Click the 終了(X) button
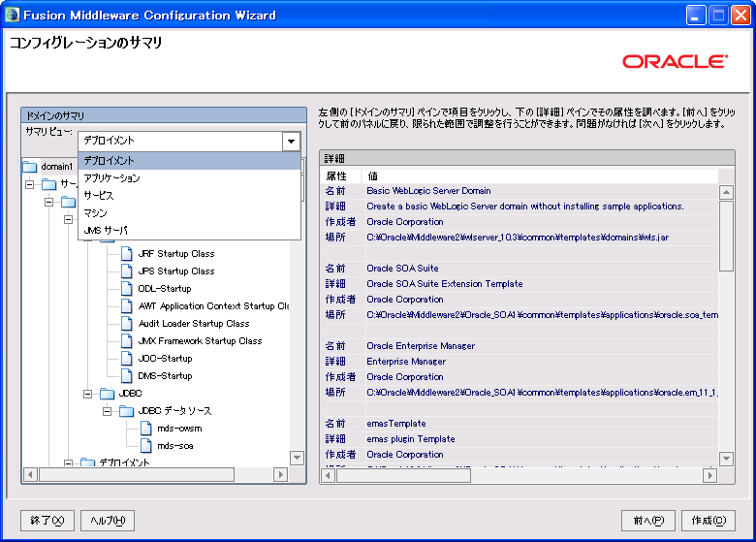Viewport: 756px width, 542px height. pos(47,521)
